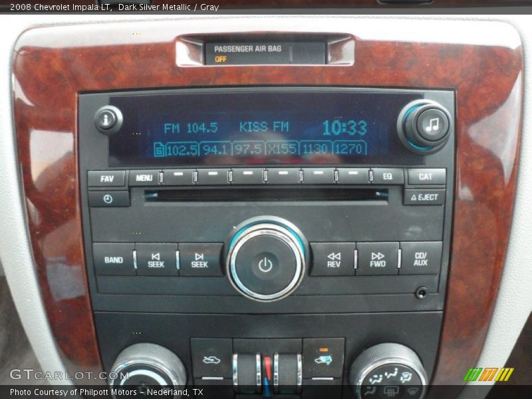Tap the 1130 preset tab on display
532x399 pixels.
[x=315, y=148]
